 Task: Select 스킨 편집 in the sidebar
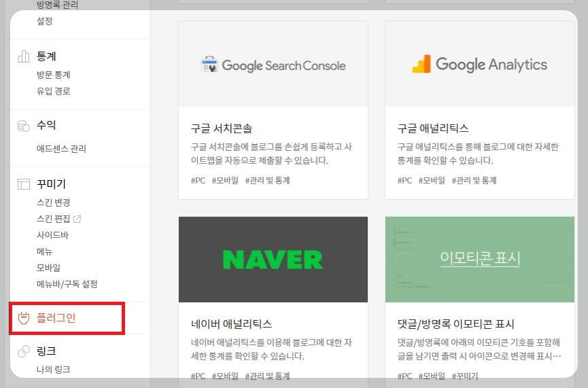point(53,219)
